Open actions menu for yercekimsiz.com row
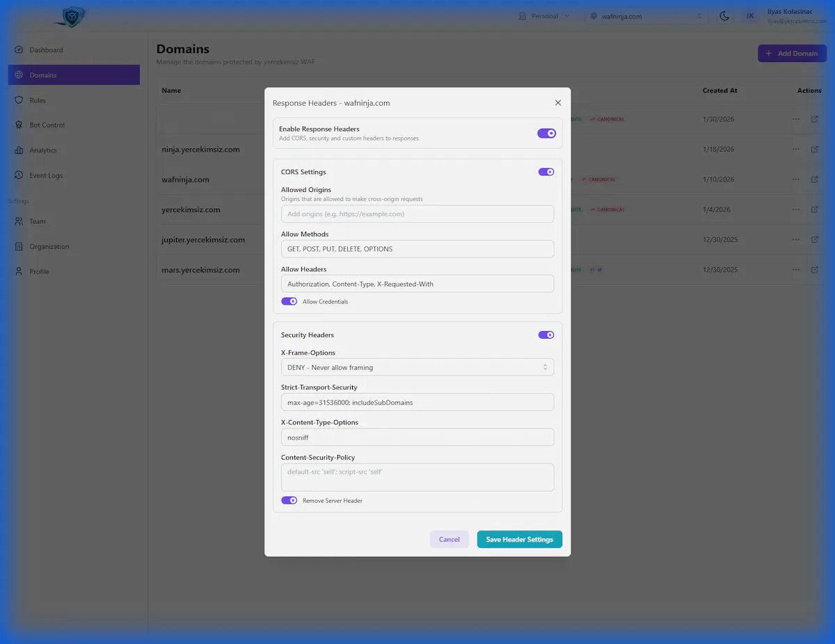The height and width of the screenshot is (644, 835). (x=796, y=209)
